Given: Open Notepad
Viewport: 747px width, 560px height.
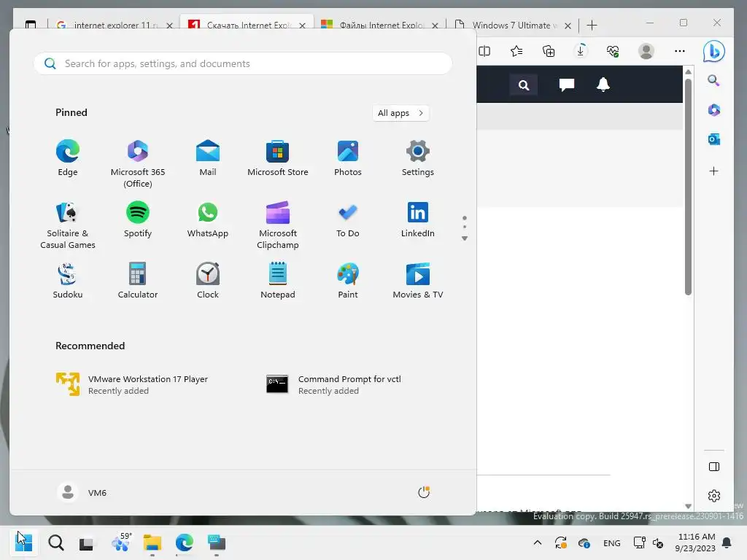Looking at the screenshot, I should click(278, 281).
